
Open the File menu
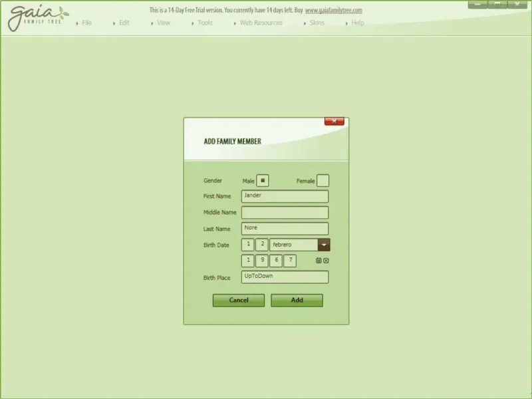tap(86, 23)
